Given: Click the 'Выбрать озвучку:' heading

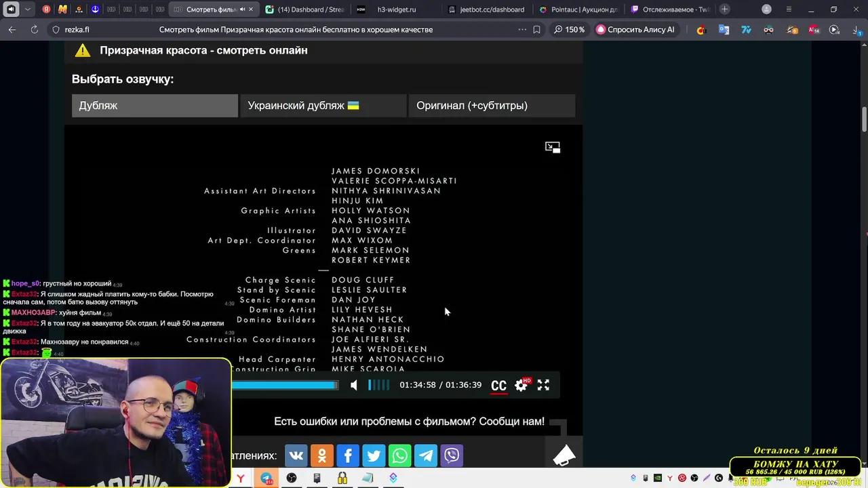Looking at the screenshot, I should coord(123,79).
